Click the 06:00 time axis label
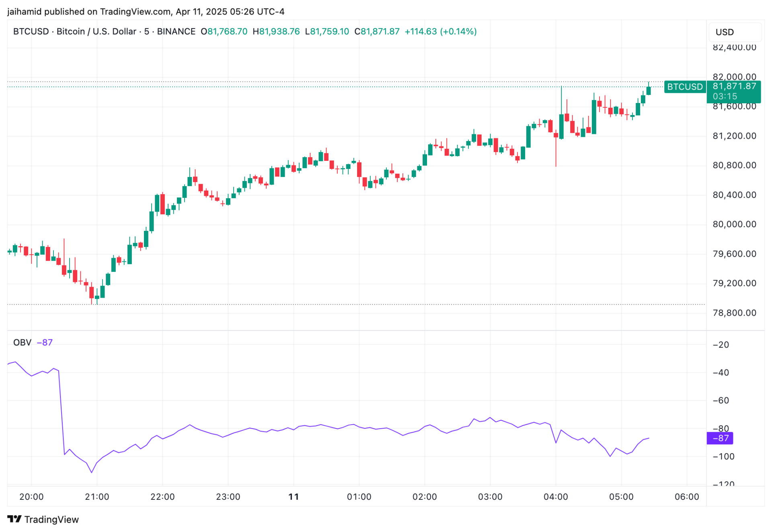 [686, 497]
